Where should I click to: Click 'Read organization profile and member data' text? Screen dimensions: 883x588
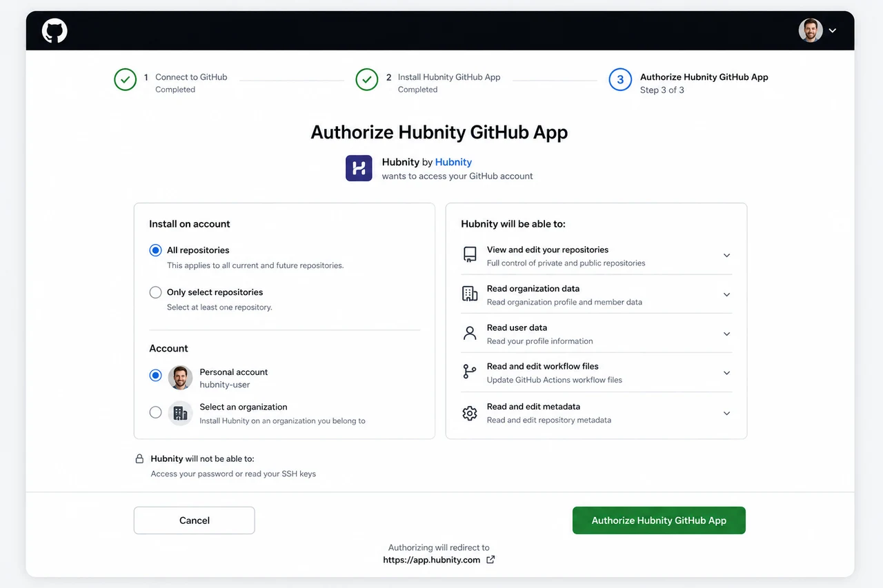pos(564,302)
